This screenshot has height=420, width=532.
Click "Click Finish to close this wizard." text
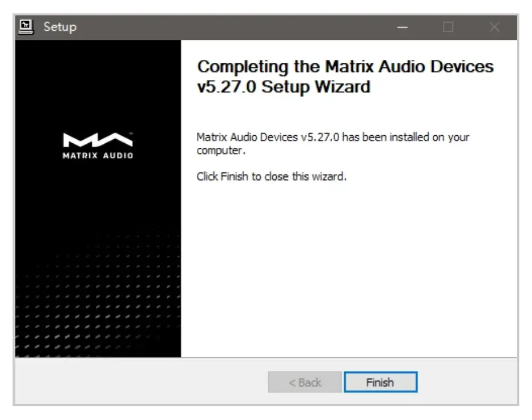tap(272, 176)
